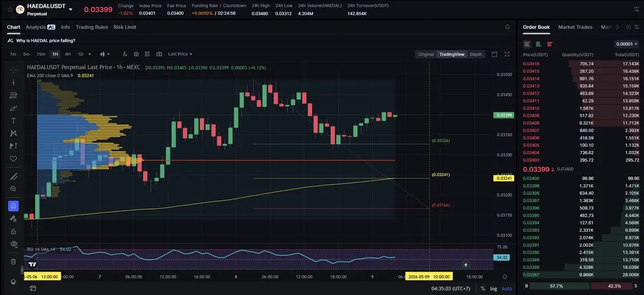Select the forecasting position tool
The width and height of the screenshot is (644, 295).
click(x=13, y=146)
